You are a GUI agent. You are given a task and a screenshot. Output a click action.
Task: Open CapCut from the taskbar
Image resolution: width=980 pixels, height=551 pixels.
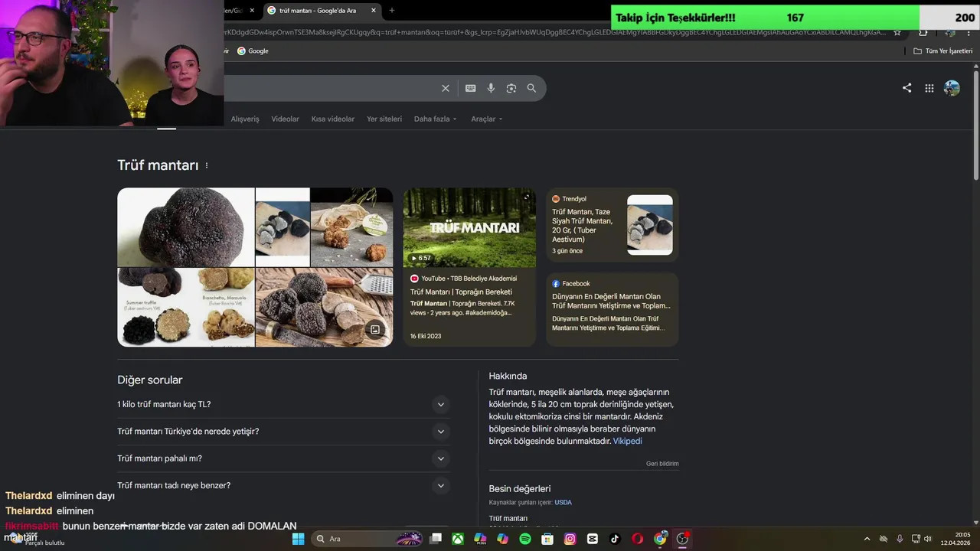pos(593,539)
